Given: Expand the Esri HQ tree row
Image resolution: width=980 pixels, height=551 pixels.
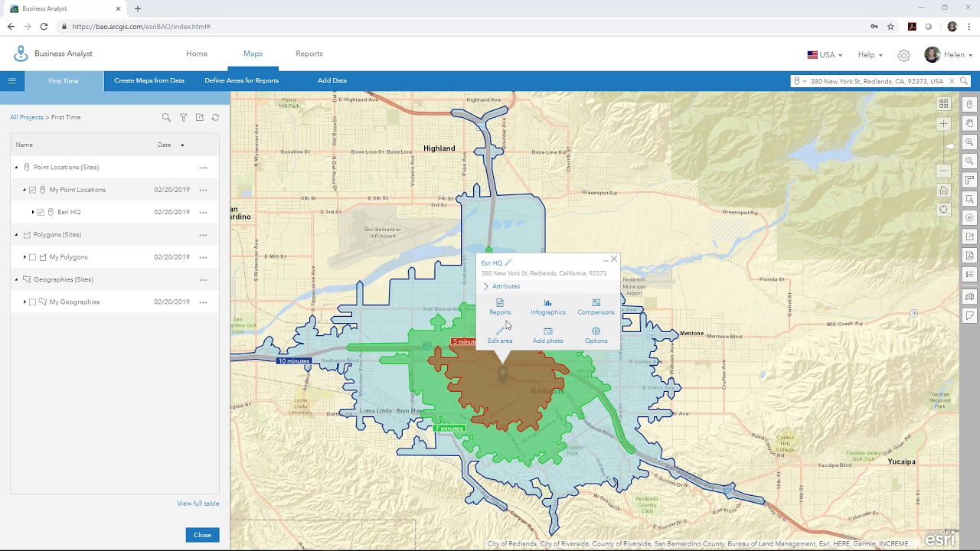Looking at the screenshot, I should pos(32,212).
